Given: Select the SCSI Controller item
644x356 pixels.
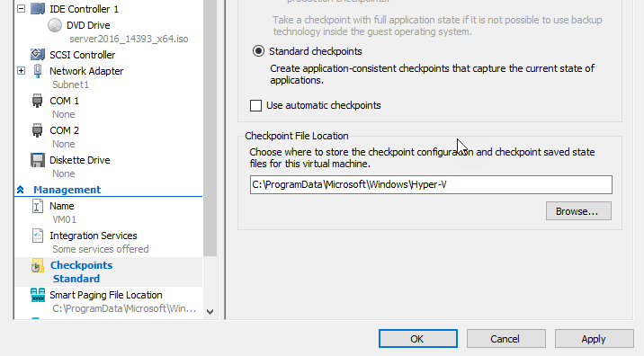Looking at the screenshot, I should 83,55.
